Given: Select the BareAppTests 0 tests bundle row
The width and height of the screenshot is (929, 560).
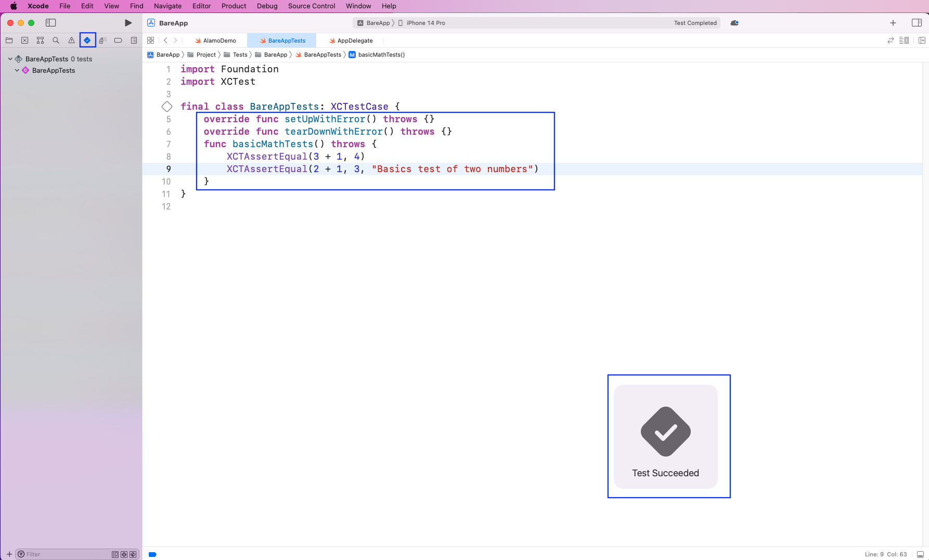Looking at the screenshot, I should click(59, 59).
